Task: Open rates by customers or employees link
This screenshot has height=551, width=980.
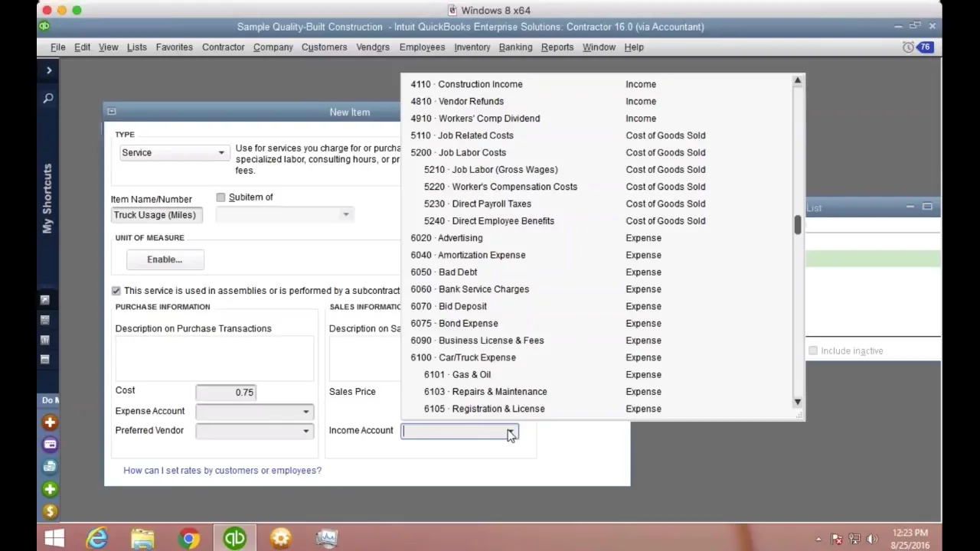Action: click(222, 471)
